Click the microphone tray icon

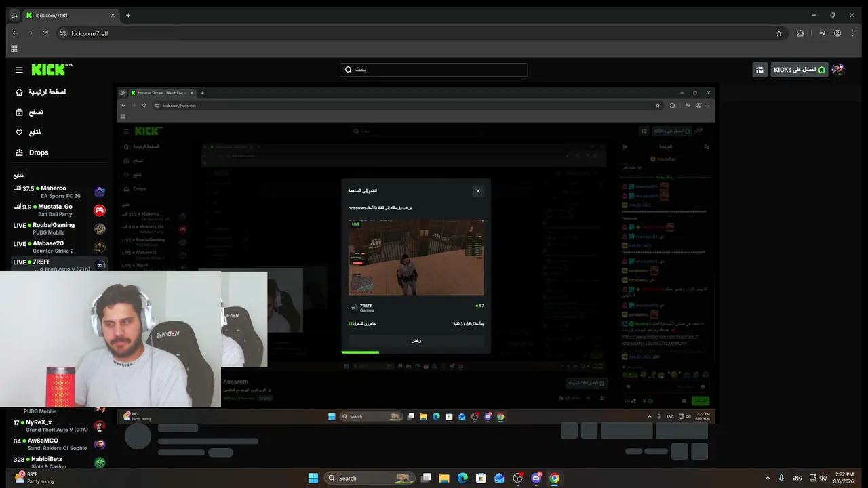781,478
